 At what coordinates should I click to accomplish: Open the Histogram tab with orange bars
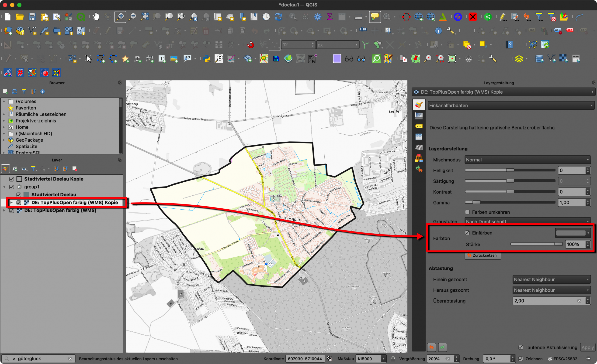click(419, 159)
